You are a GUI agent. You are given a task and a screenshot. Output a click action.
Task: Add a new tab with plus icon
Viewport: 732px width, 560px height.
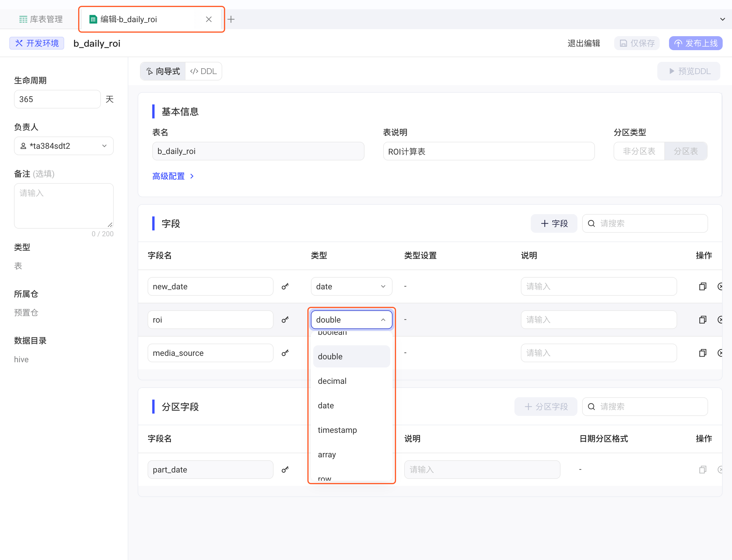231,19
